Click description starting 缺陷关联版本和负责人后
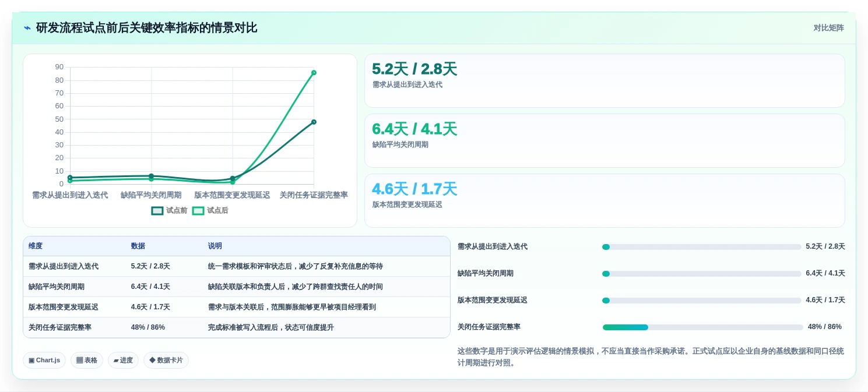The width and height of the screenshot is (868, 392). click(296, 287)
